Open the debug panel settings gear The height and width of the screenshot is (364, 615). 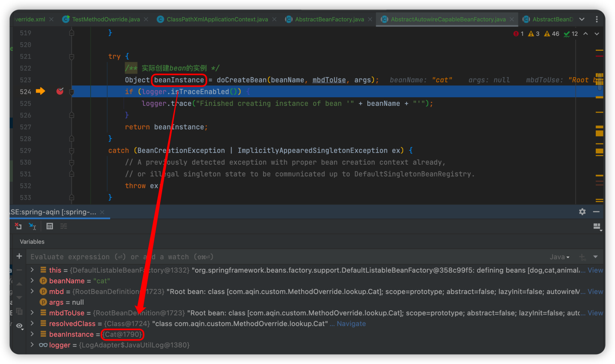tap(582, 212)
